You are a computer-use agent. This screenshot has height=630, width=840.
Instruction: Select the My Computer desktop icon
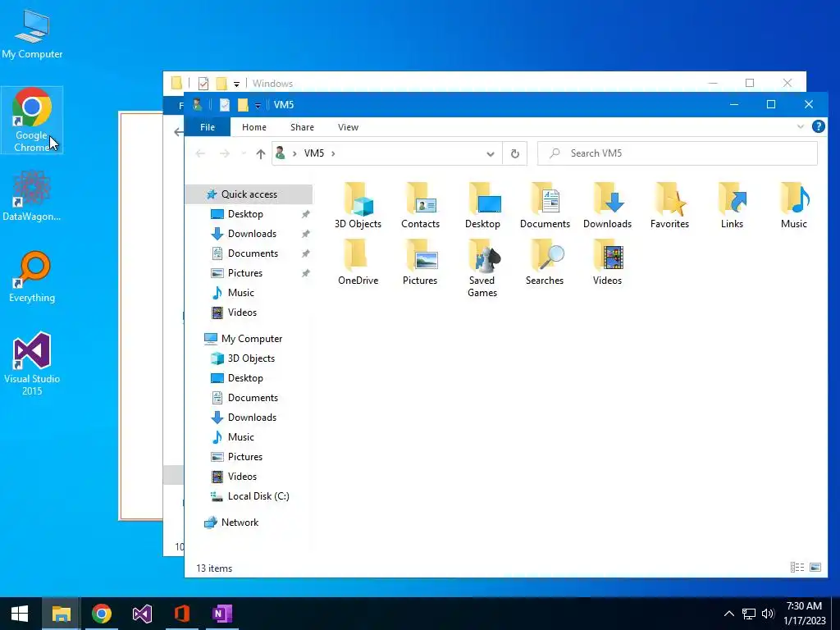click(32, 33)
